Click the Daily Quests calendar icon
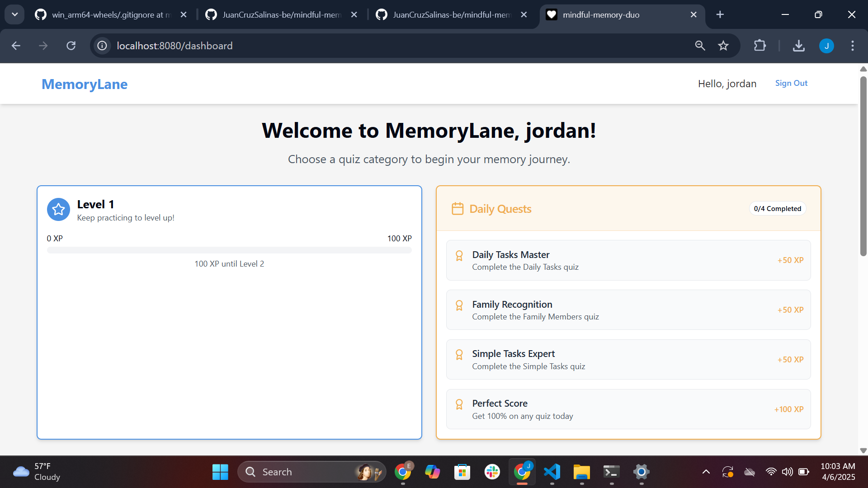The width and height of the screenshot is (868, 488). click(x=458, y=209)
